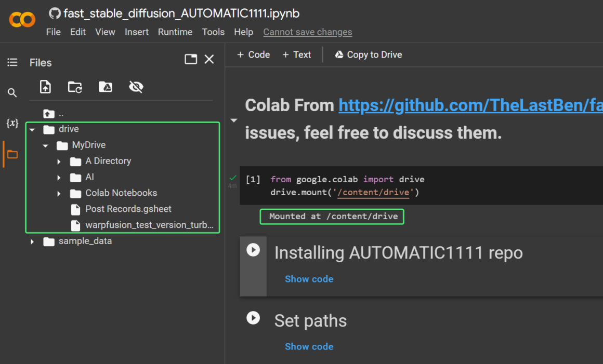Image resolution: width=603 pixels, height=364 pixels.
Task: Click Cannot save changes link
Action: click(308, 32)
